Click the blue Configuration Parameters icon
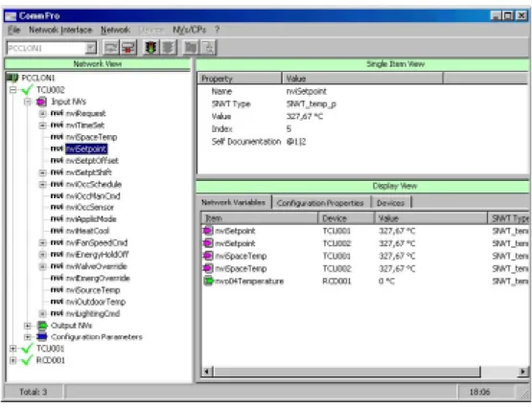532x408 pixels. [42, 337]
